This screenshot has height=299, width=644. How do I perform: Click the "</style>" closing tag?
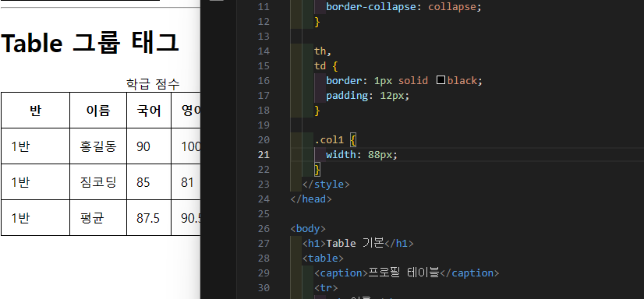tap(326, 184)
